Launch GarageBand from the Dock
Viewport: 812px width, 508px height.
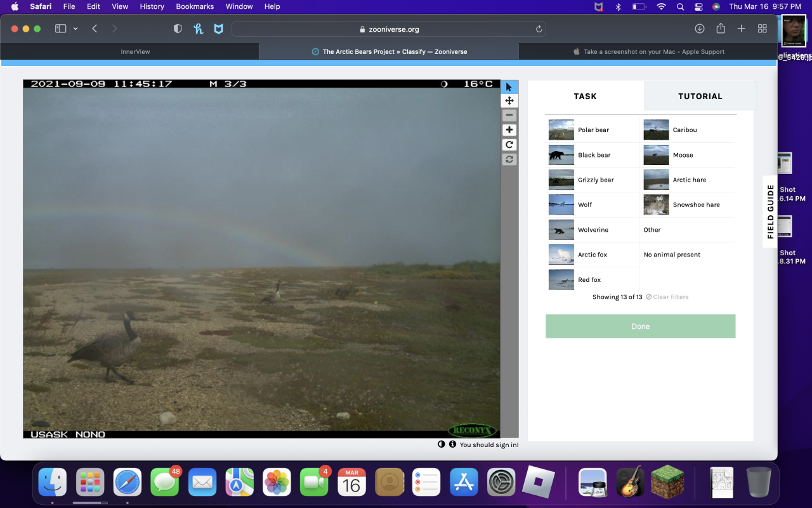[630, 483]
